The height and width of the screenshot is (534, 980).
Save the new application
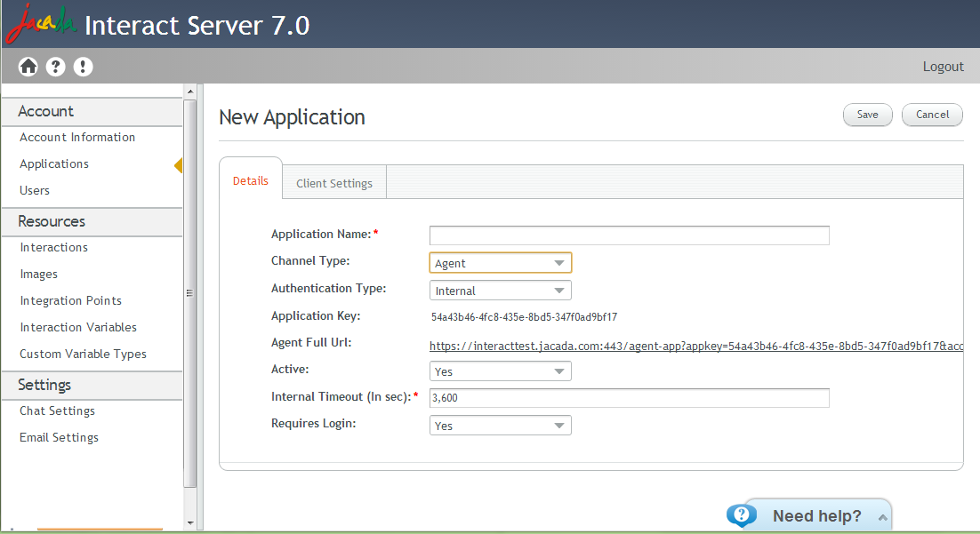[x=867, y=115]
